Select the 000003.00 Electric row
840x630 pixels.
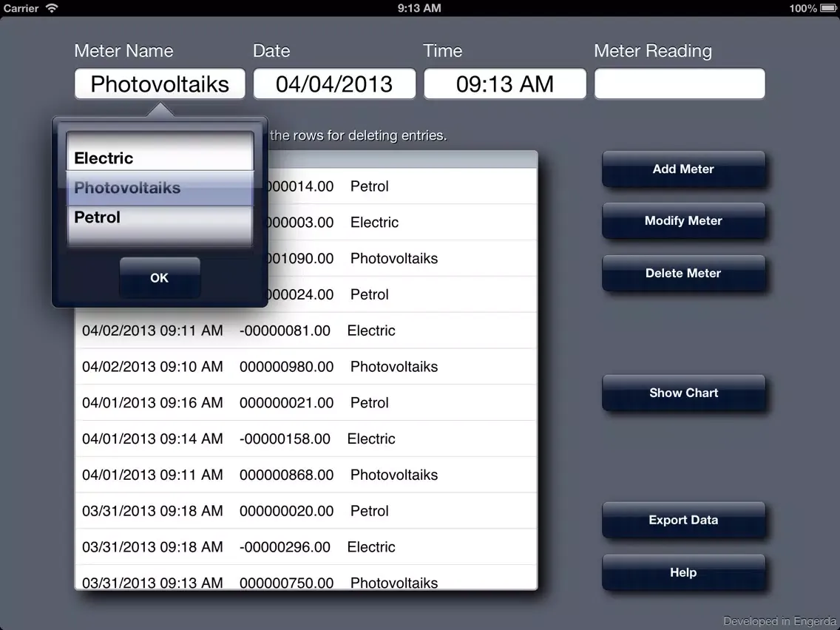click(x=402, y=222)
